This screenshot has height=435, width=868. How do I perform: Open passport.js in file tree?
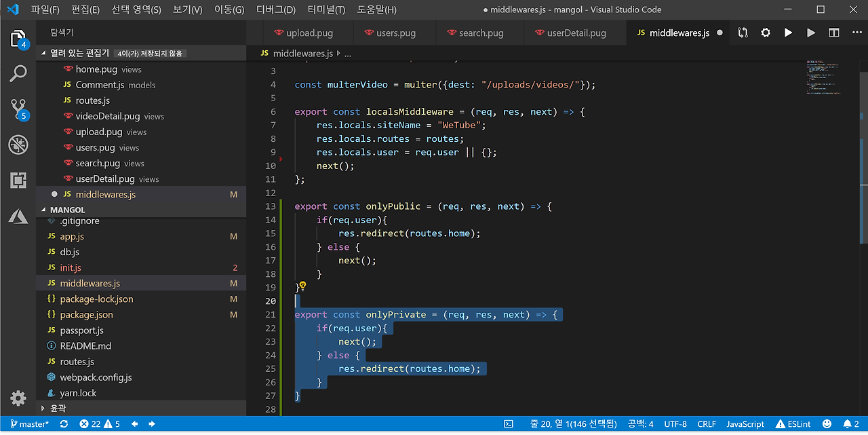pyautogui.click(x=141, y=330)
